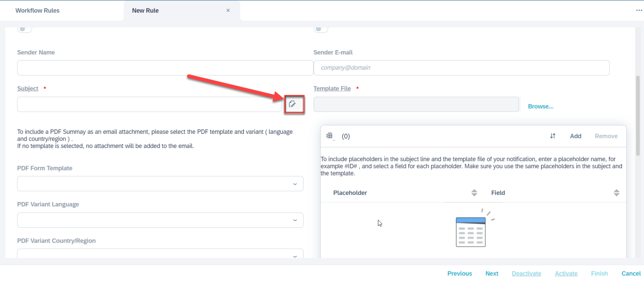Open the three-dot overflow menu

(639, 10)
